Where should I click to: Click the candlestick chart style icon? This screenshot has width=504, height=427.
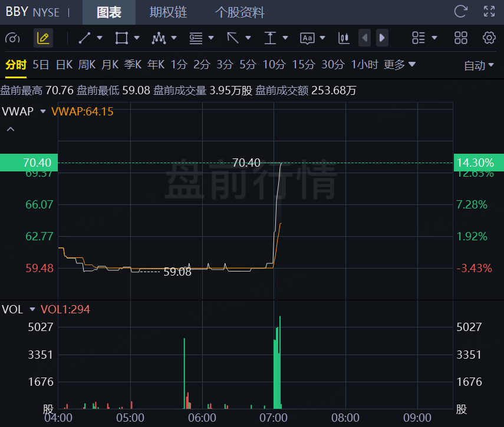(x=344, y=38)
